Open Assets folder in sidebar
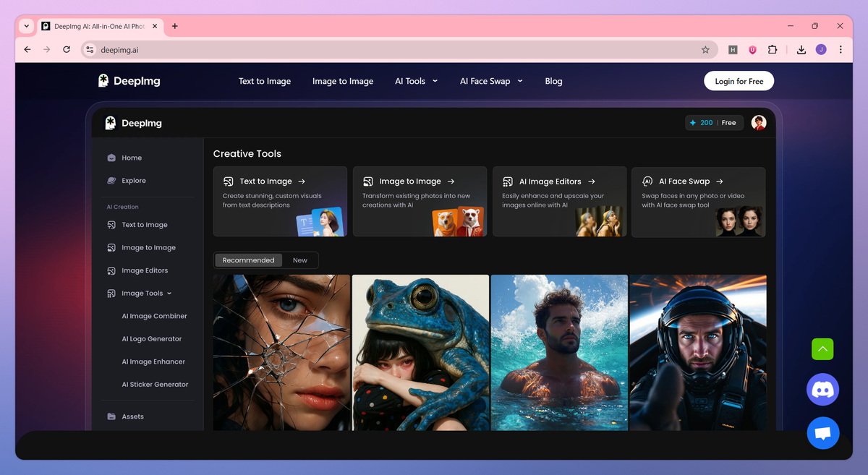This screenshot has width=868, height=475. 132,416
